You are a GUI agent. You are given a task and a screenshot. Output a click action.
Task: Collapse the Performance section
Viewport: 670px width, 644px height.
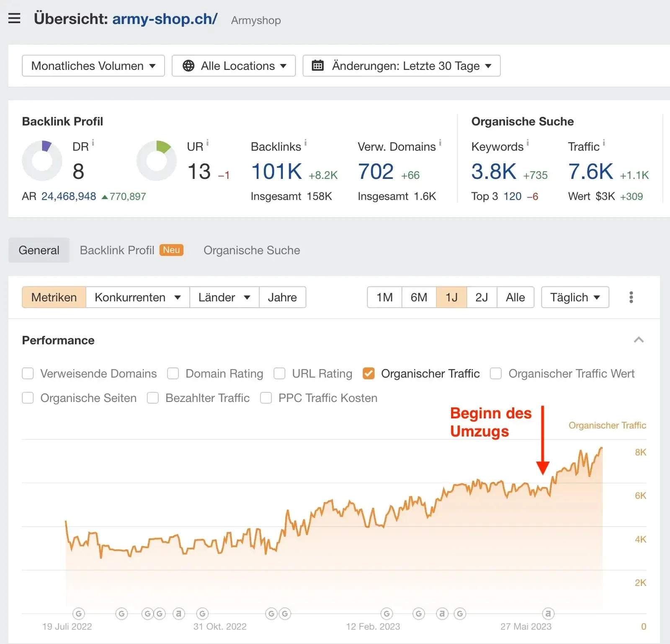tap(639, 340)
